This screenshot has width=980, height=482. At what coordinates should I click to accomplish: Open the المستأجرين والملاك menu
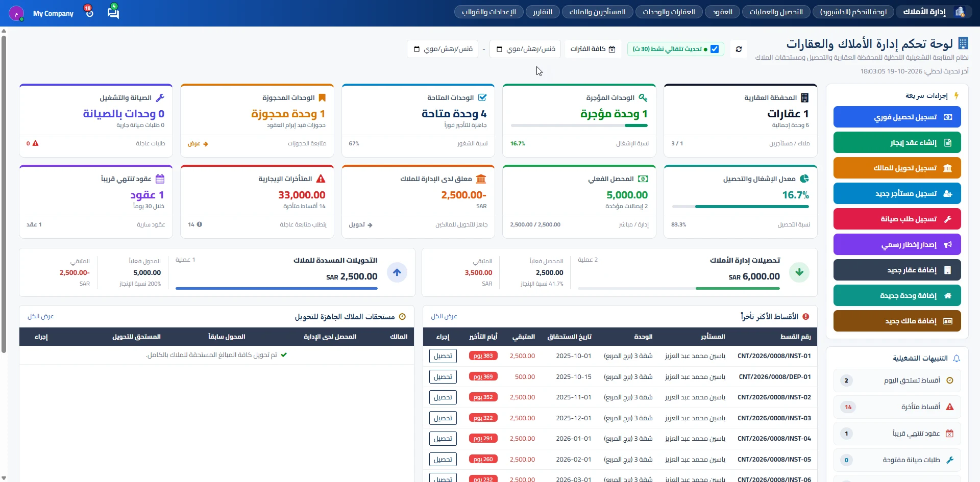[597, 12]
